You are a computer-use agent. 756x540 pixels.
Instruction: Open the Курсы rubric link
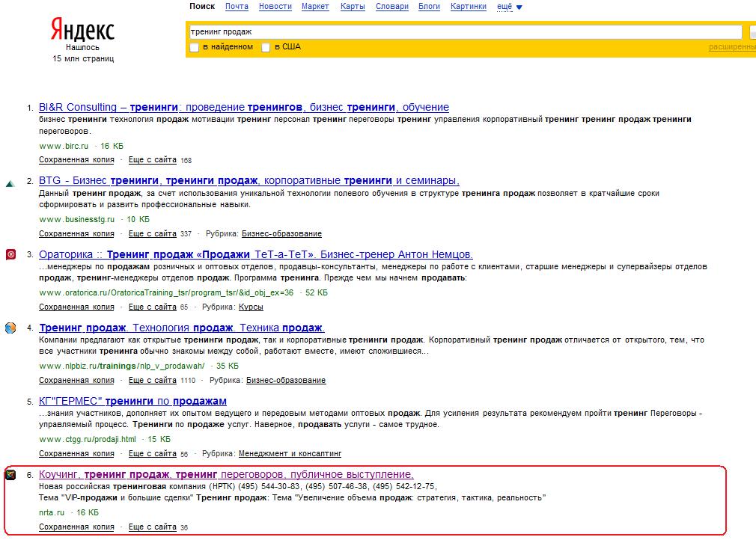tap(251, 307)
